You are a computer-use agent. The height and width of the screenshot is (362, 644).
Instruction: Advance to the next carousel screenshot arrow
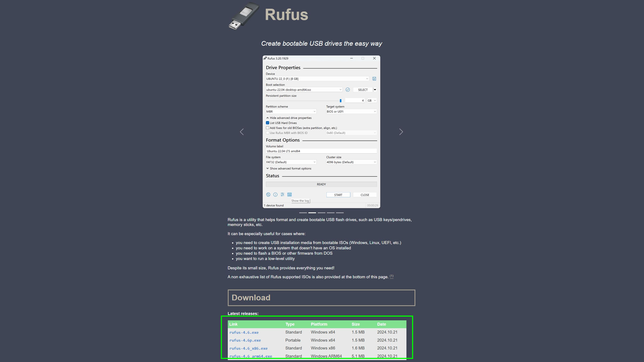(401, 132)
